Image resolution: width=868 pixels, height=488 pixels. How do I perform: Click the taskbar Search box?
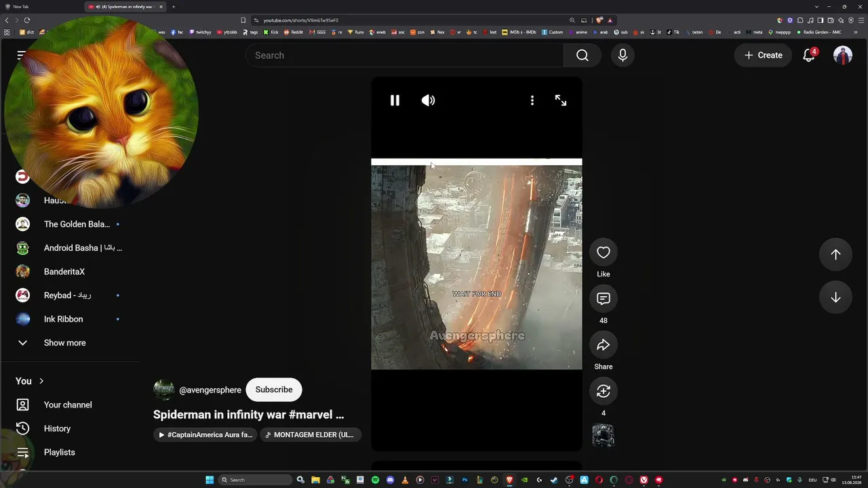[256, 480]
